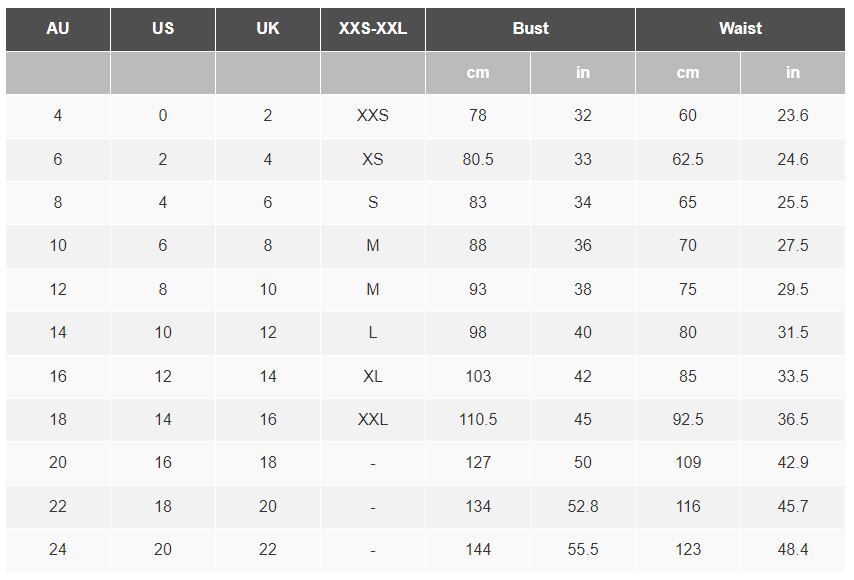
Task: Click the 80.5 bust cm value
Action: pyautogui.click(x=478, y=159)
